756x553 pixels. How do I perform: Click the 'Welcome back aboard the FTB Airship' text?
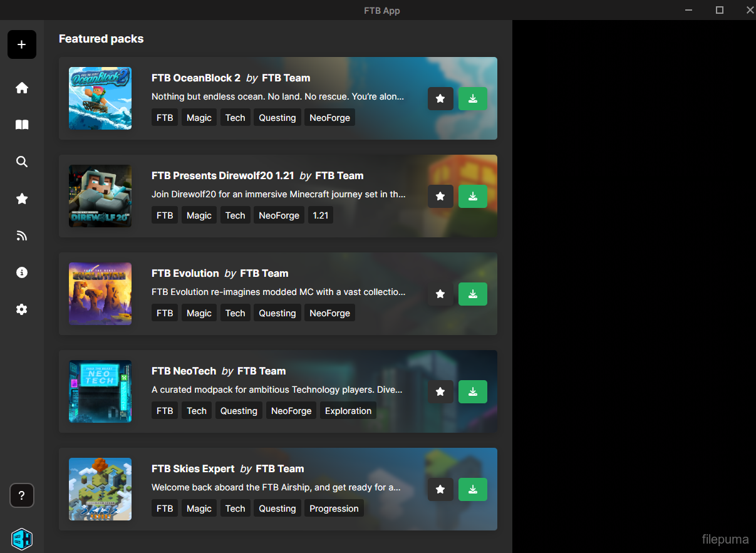point(276,487)
